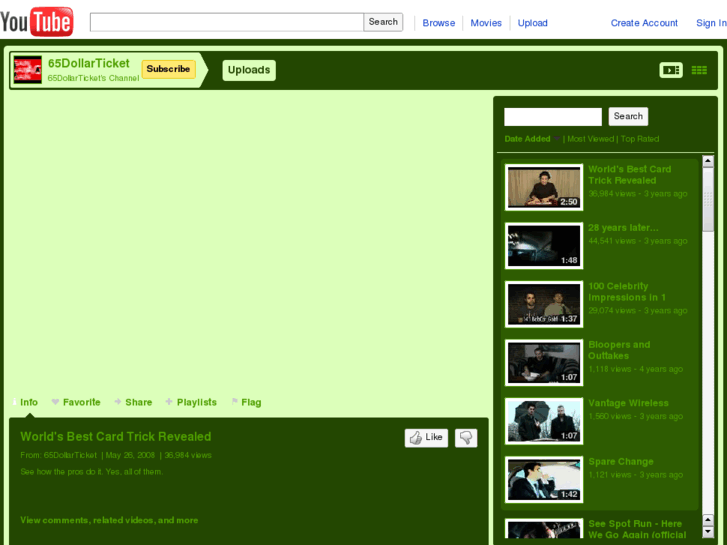The width and height of the screenshot is (727, 545).
Task: Click World's Best Card Trick Revealed sidebar title
Action: click(x=630, y=175)
